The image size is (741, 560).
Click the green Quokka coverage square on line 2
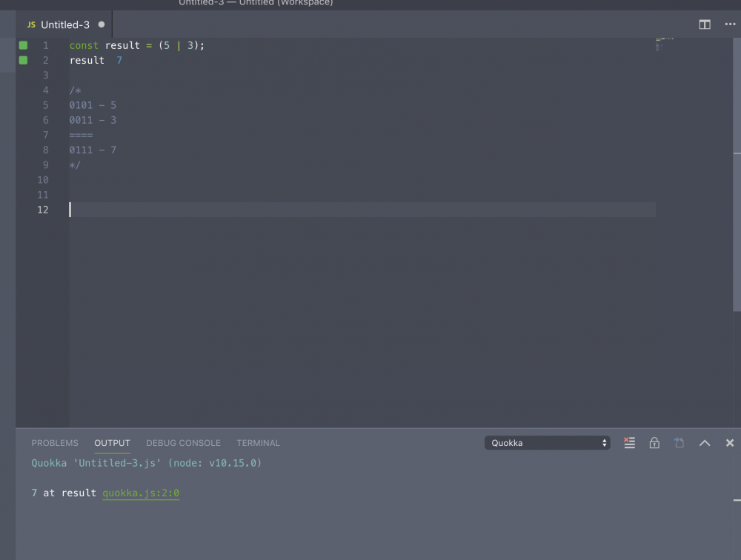click(x=23, y=60)
